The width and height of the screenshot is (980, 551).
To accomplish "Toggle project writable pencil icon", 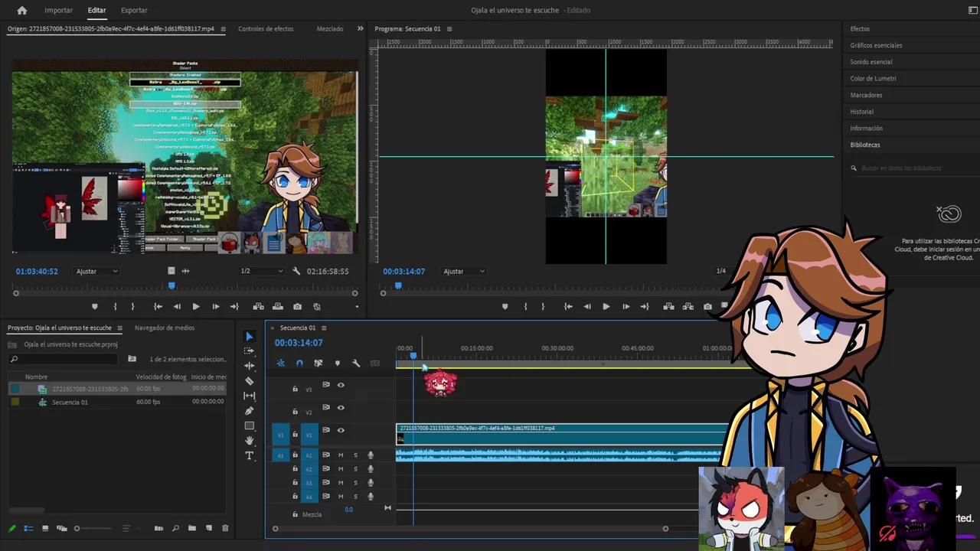I will coord(12,528).
